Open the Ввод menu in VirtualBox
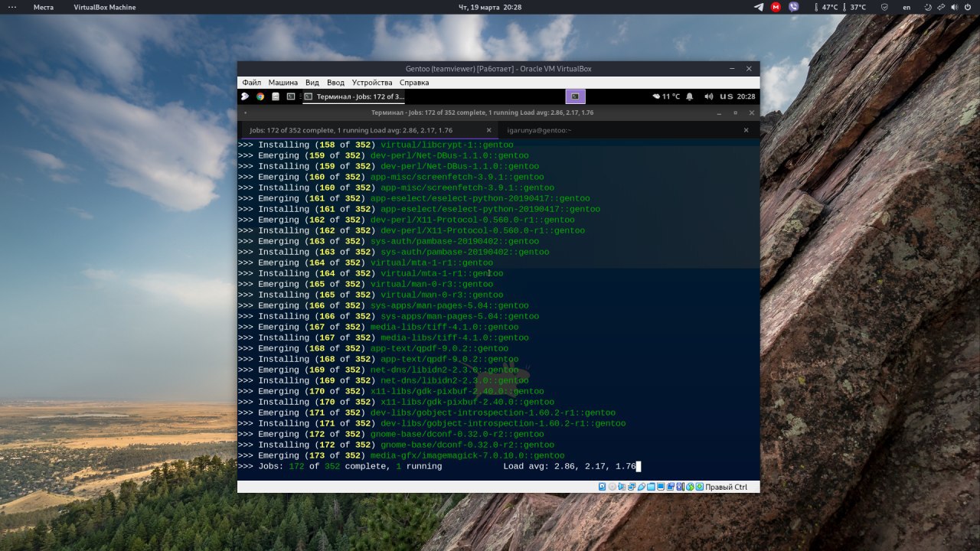 coord(335,82)
